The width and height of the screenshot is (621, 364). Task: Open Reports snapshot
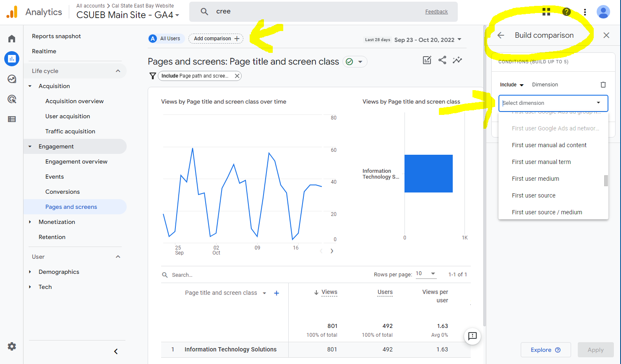point(56,36)
